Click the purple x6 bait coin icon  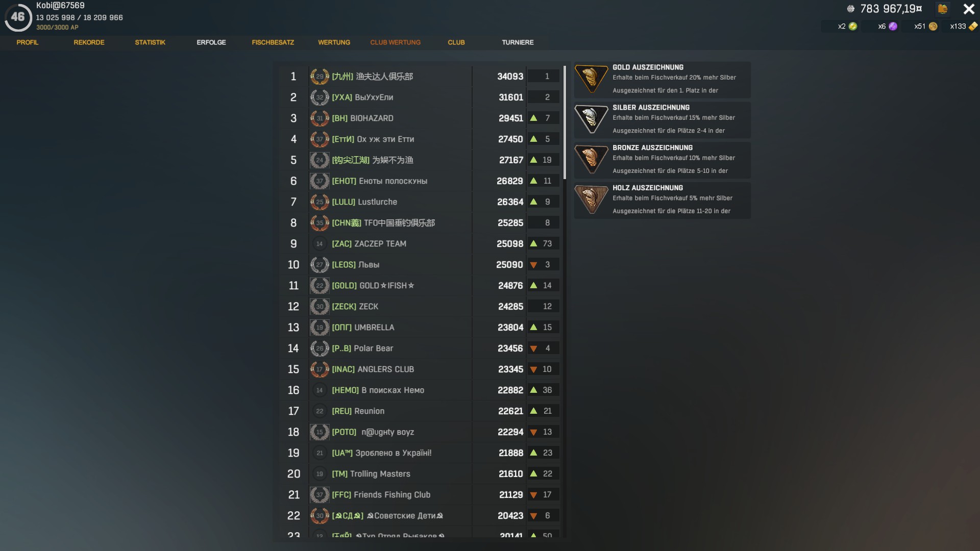pos(893,27)
